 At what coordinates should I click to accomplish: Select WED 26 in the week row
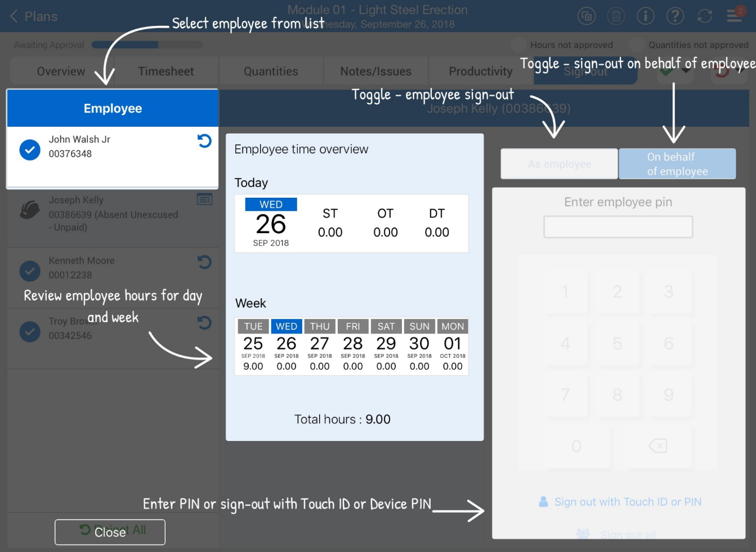(x=287, y=346)
